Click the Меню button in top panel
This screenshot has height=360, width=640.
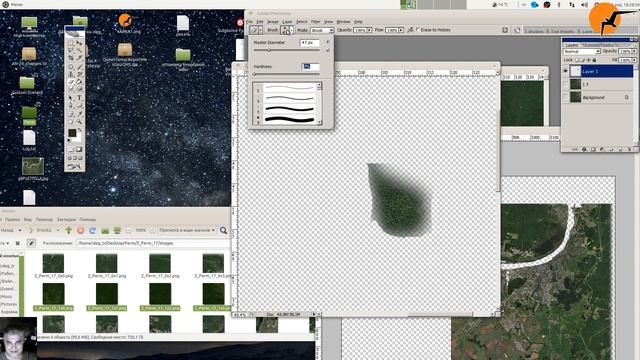point(12,4)
